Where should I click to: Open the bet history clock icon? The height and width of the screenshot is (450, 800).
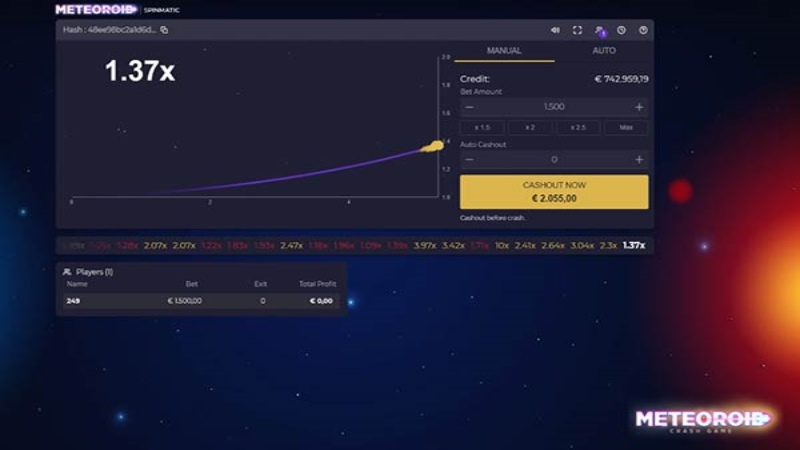[x=621, y=30]
